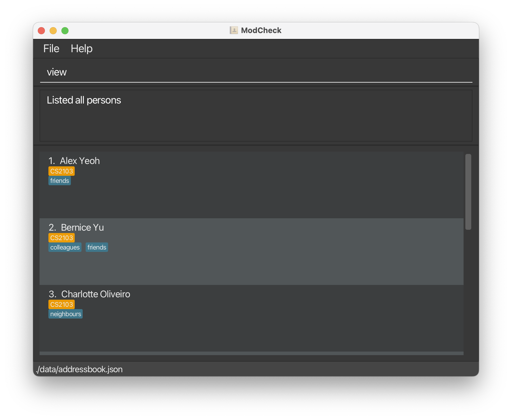This screenshot has width=512, height=420.
Task: Select the Charlotte Oliveiro entry
Action: coord(252,318)
